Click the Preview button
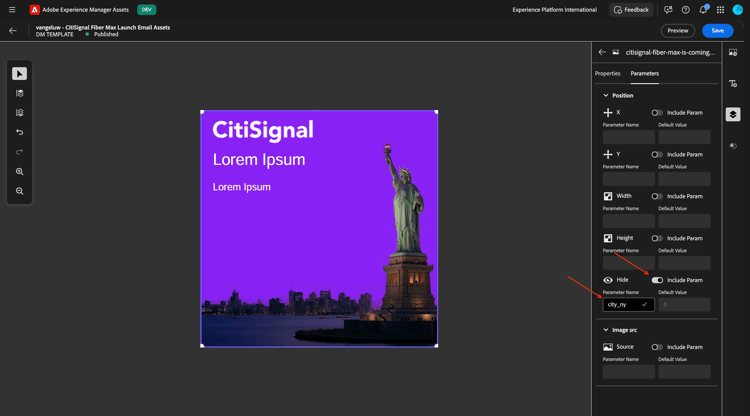Viewport: 750px width, 416px height. [x=678, y=31]
